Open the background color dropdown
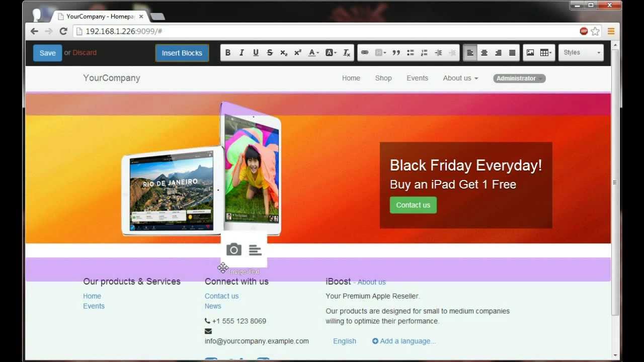 pos(331,53)
